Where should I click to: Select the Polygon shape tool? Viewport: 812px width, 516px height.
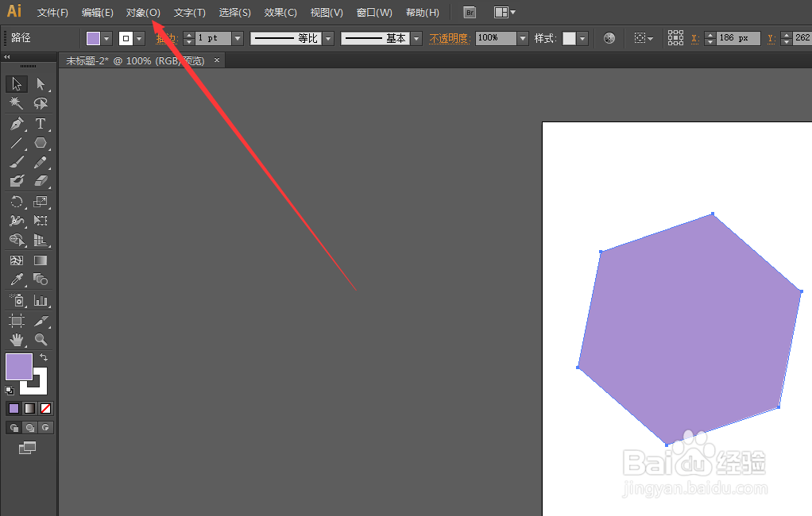tap(41, 143)
